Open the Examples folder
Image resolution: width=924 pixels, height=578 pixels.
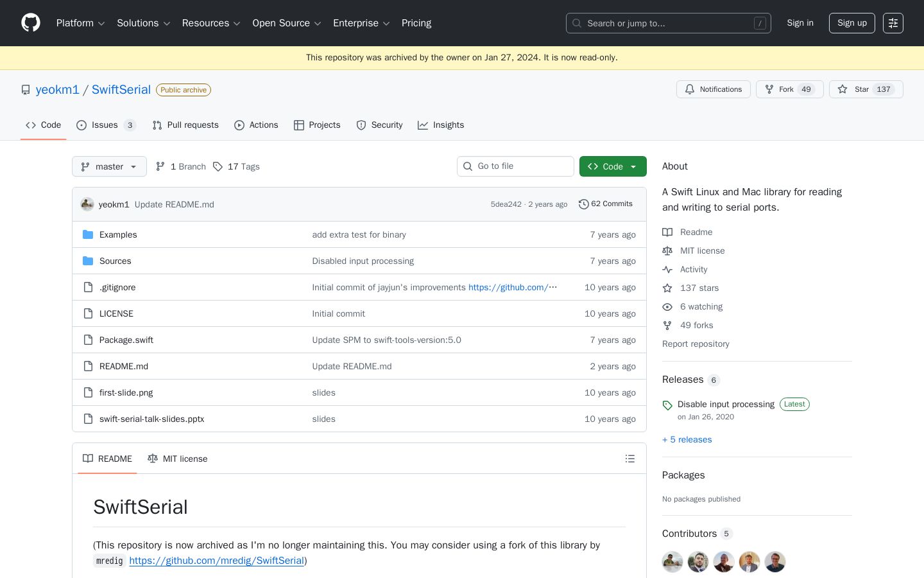118,234
